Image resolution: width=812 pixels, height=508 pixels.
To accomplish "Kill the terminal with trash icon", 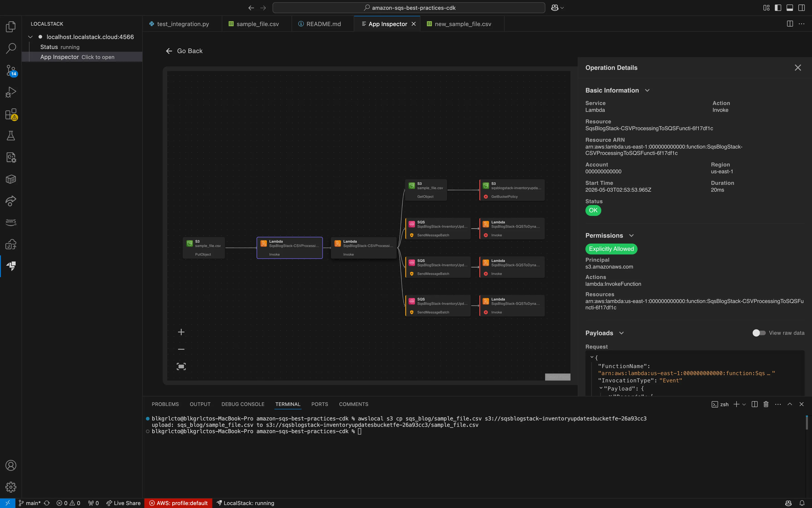I will [x=766, y=404].
